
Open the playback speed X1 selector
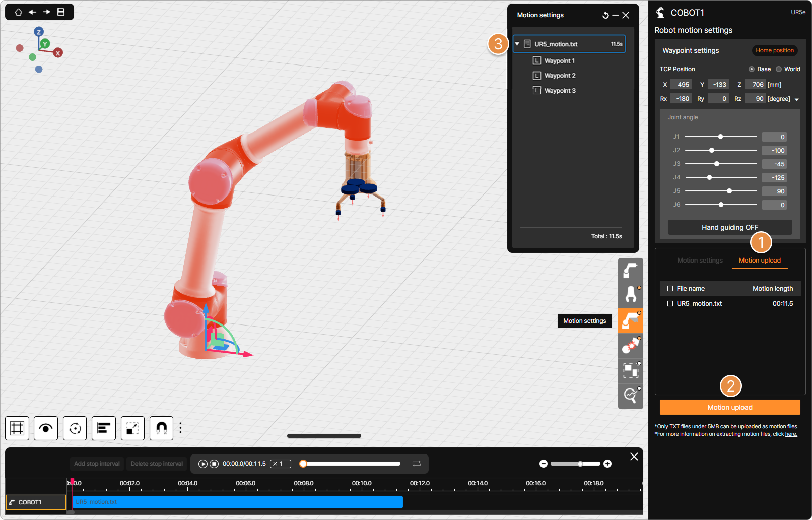pos(281,464)
